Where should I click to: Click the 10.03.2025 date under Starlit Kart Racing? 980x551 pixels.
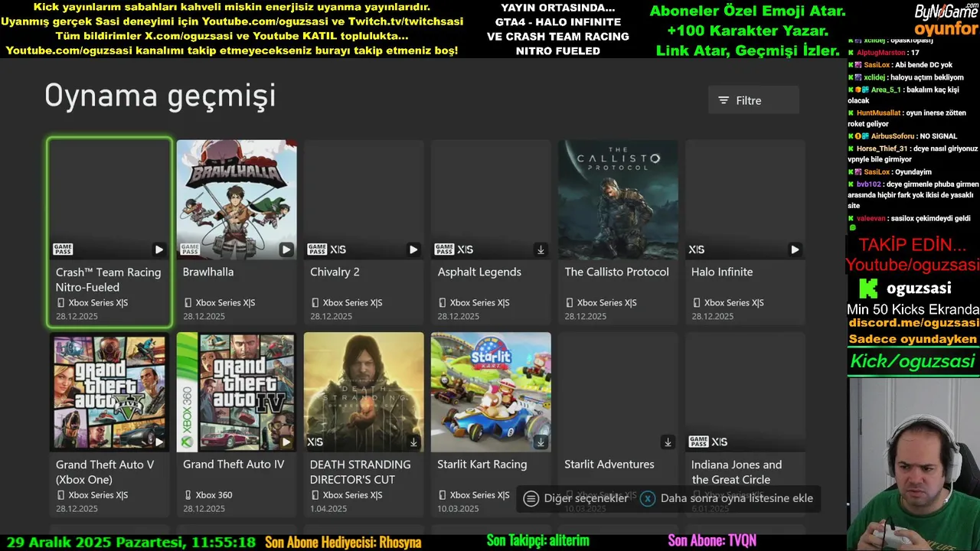(x=458, y=508)
